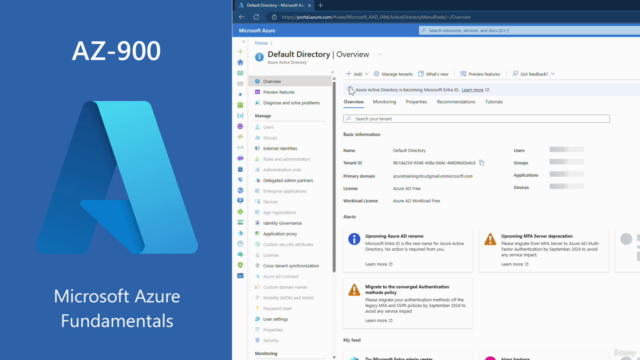
Task: Click the Manage tenants gear button
Action: click(x=393, y=74)
